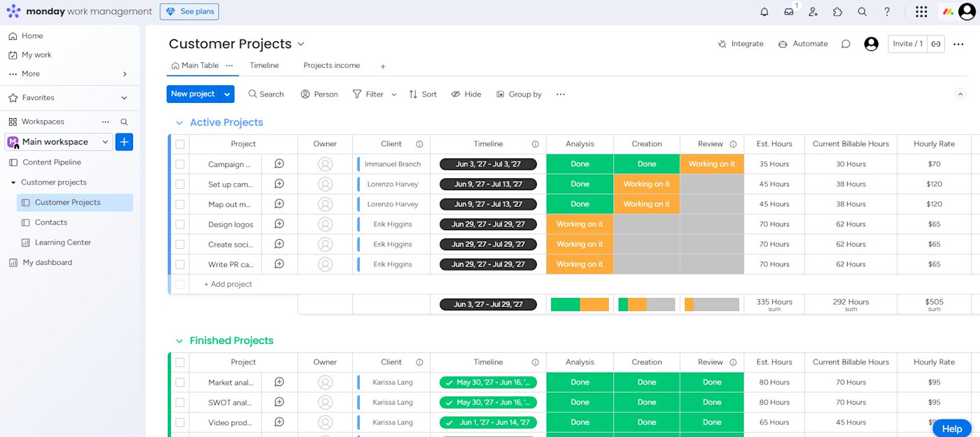Open the Main workspace selector dropdown
The image size is (980, 437).
click(58, 142)
